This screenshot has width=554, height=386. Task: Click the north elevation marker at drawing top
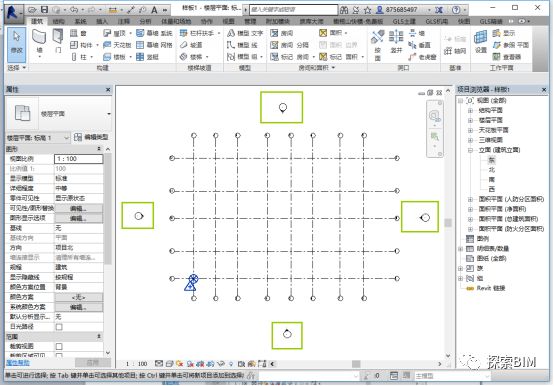coord(283,107)
